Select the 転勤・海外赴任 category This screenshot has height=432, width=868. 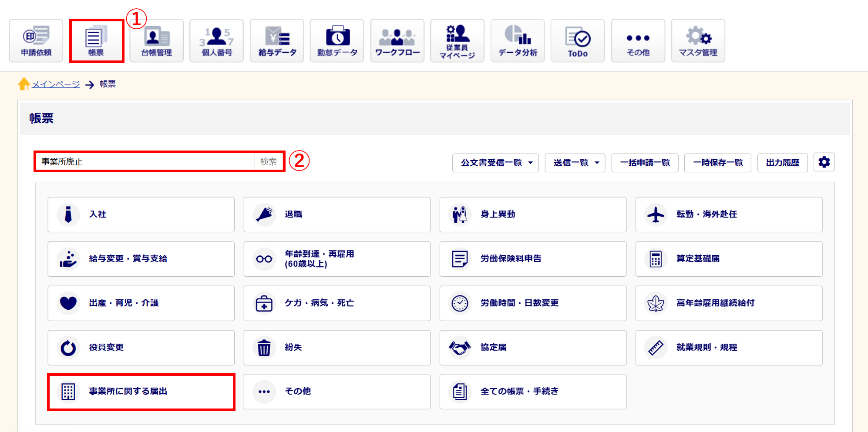click(729, 214)
